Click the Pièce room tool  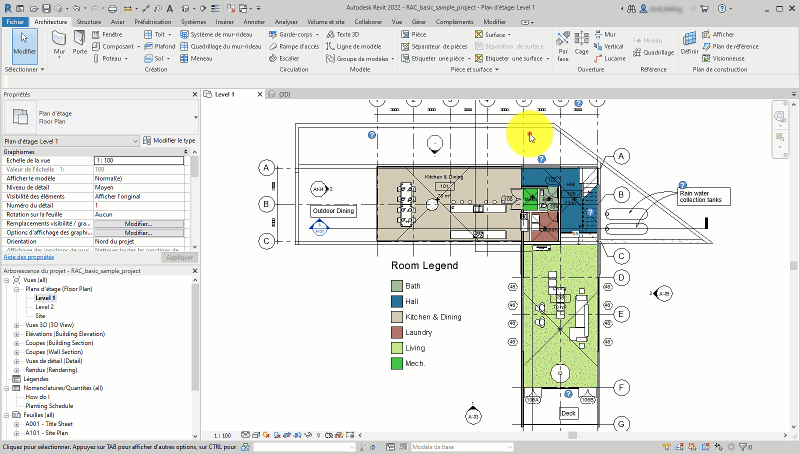[414, 34]
